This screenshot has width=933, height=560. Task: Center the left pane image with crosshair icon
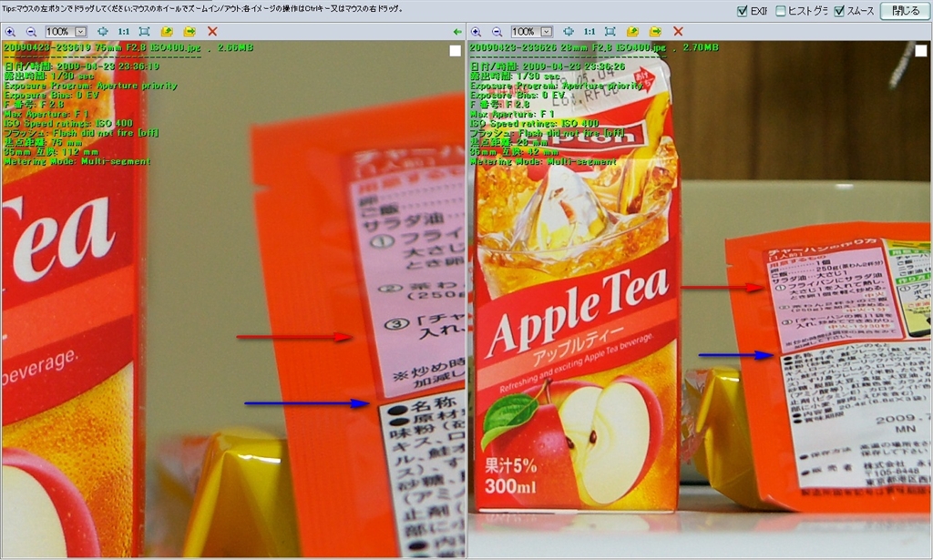[102, 32]
